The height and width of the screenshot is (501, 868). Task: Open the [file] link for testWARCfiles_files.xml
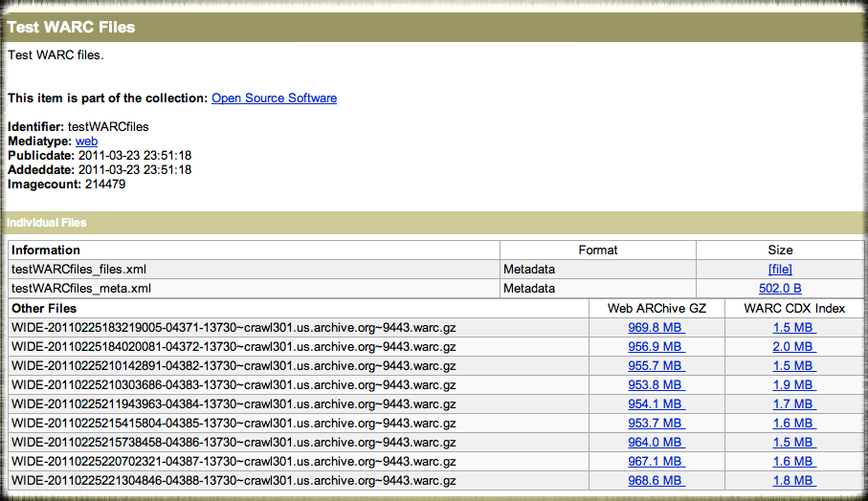[x=780, y=270]
